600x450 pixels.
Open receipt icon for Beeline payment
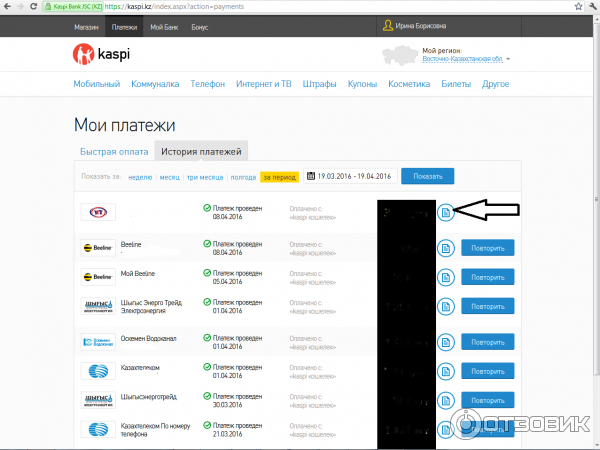[x=445, y=247]
